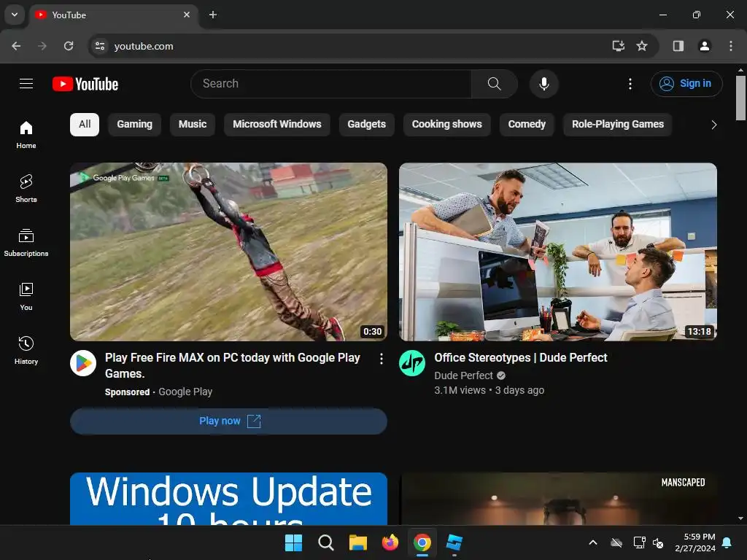Open the Manscaped video thumbnail

coord(558,499)
